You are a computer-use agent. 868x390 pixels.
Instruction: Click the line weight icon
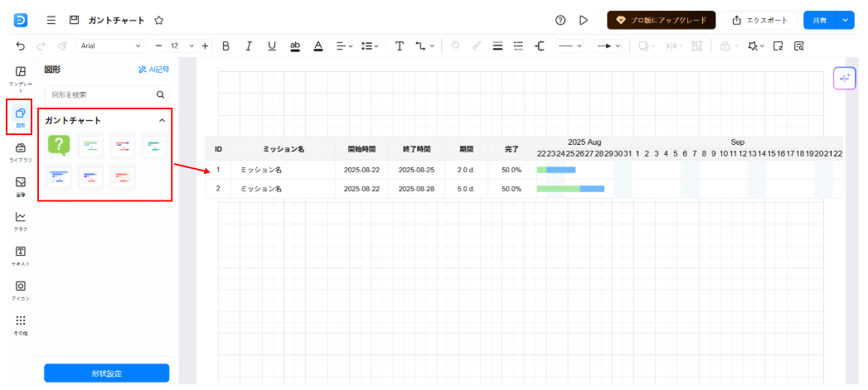497,46
